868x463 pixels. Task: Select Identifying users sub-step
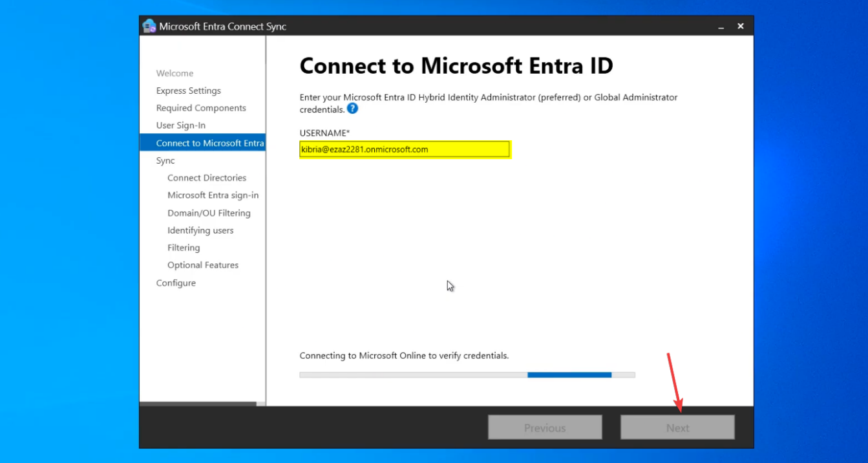click(x=200, y=230)
